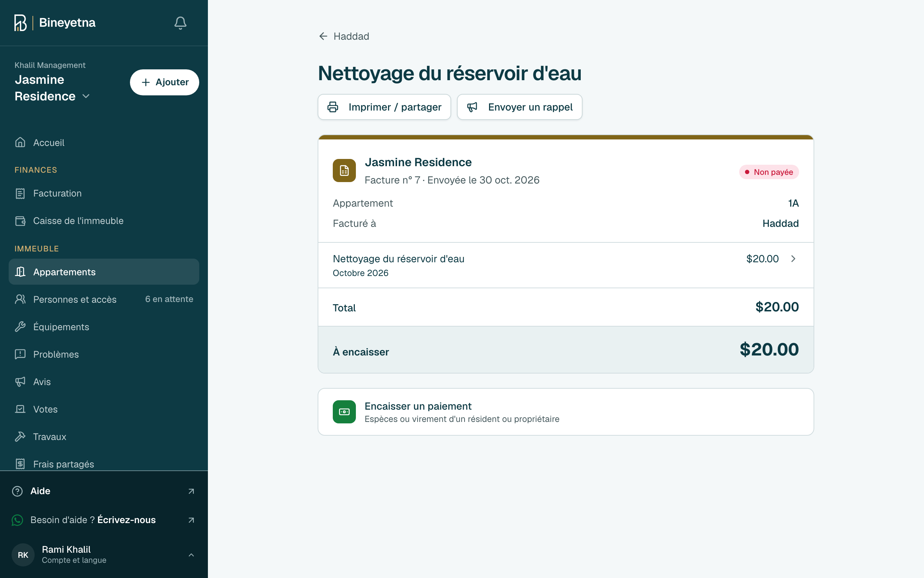
Task: Click the green cash payment icon
Action: pyautogui.click(x=344, y=412)
